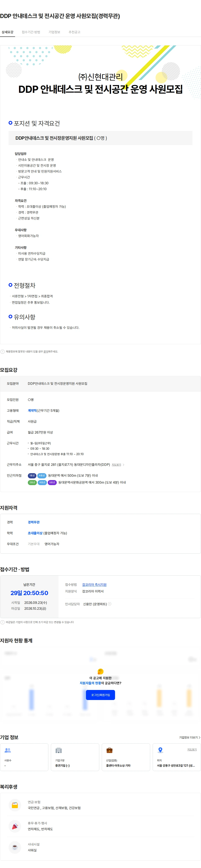
Task: Click the 초대졸이상 education value
Action: tap(35, 533)
